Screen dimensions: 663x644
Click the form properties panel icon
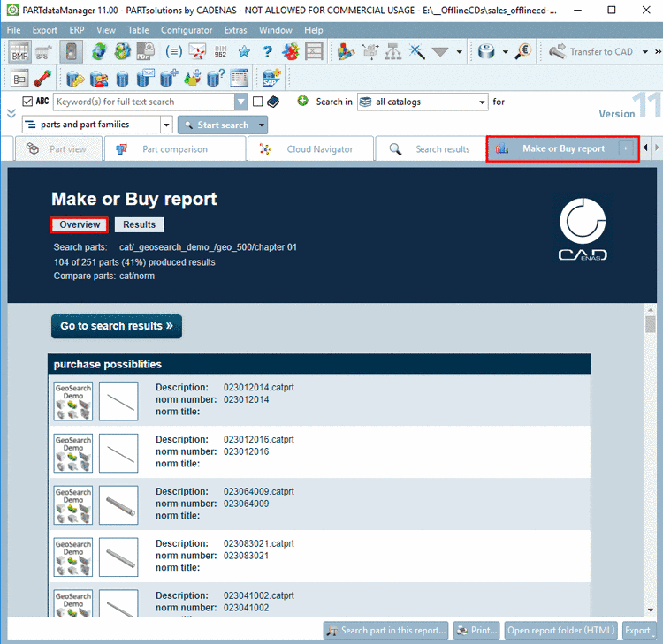click(x=19, y=79)
